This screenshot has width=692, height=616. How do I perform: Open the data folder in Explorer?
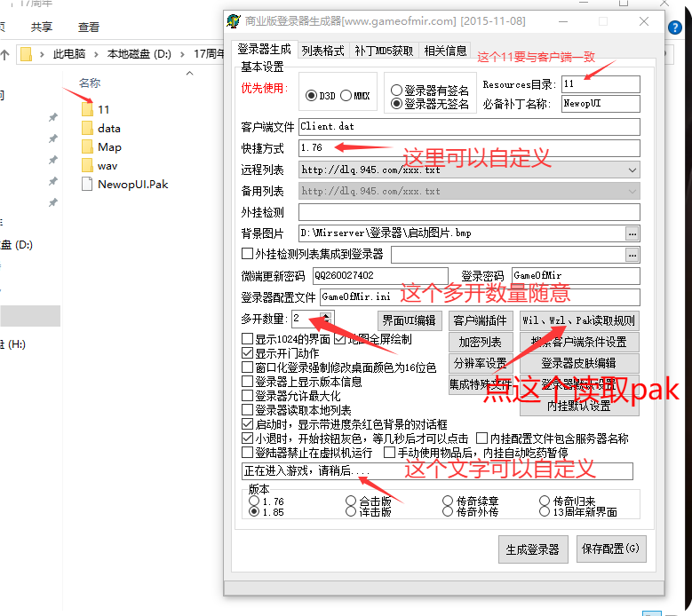[101, 129]
